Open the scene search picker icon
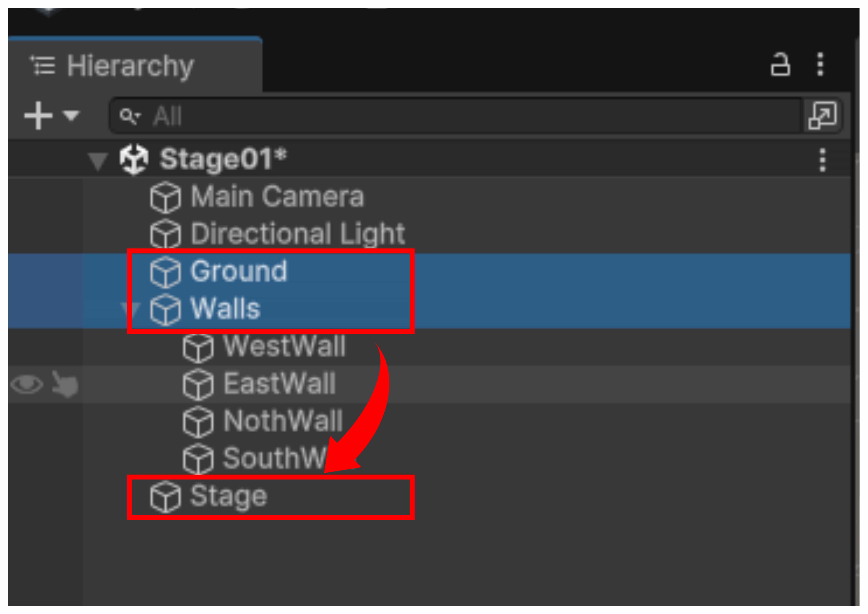The width and height of the screenshot is (868, 614). [822, 115]
